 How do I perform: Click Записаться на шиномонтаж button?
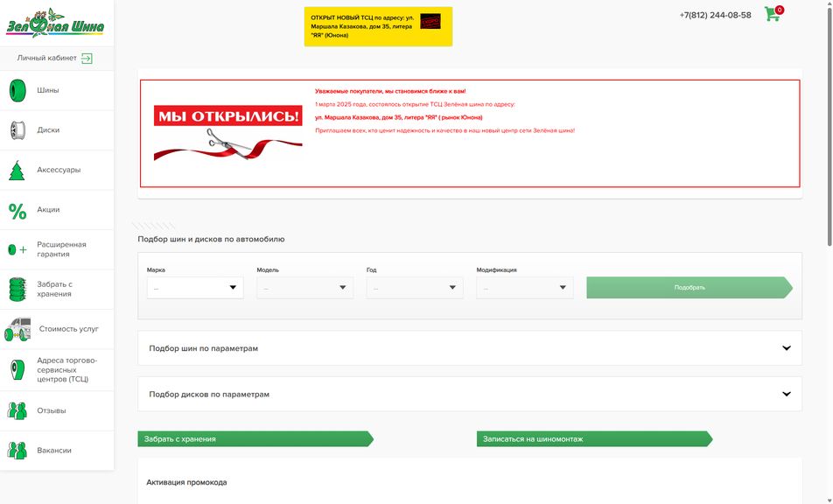[x=594, y=439]
